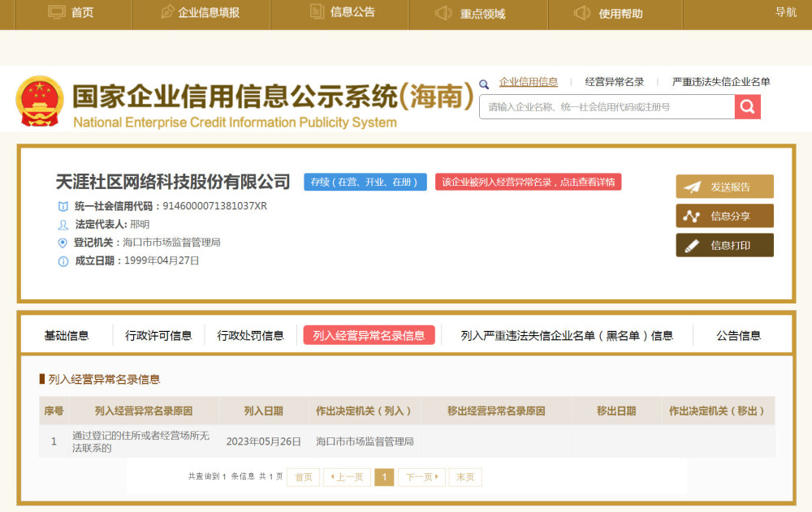Click the 作出决定机关（列入） column header
The height and width of the screenshot is (512, 812).
[x=365, y=411]
